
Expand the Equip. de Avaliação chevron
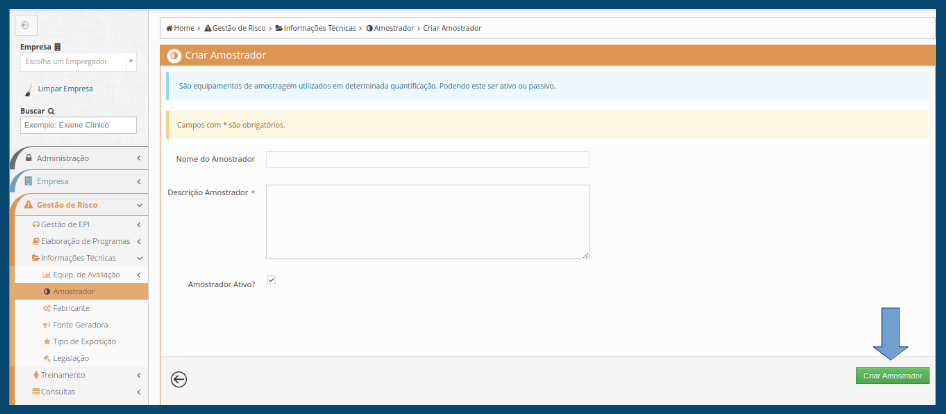(x=139, y=275)
